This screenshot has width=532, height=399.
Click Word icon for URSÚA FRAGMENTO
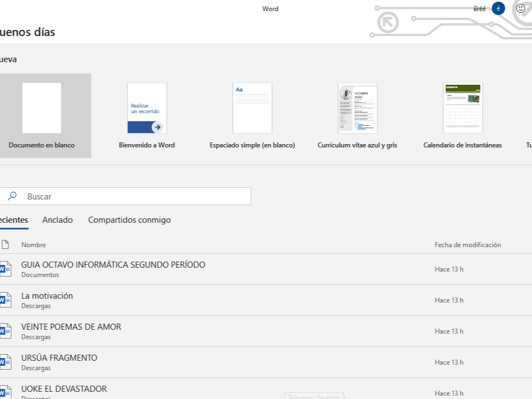pyautogui.click(x=5, y=362)
